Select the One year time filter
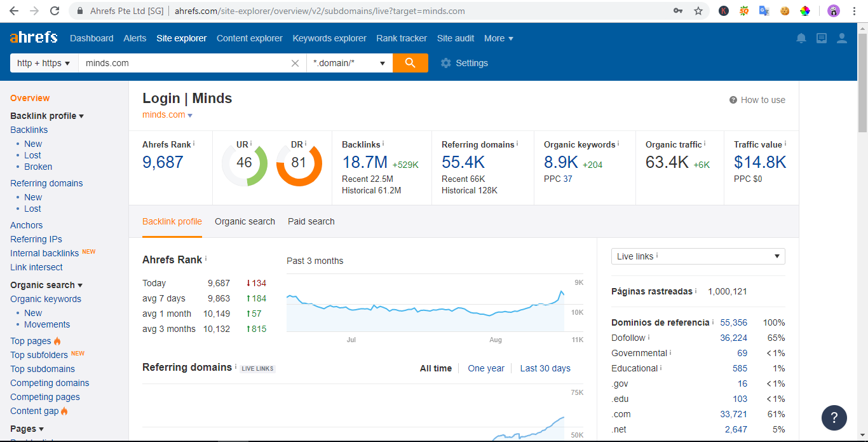 486,368
